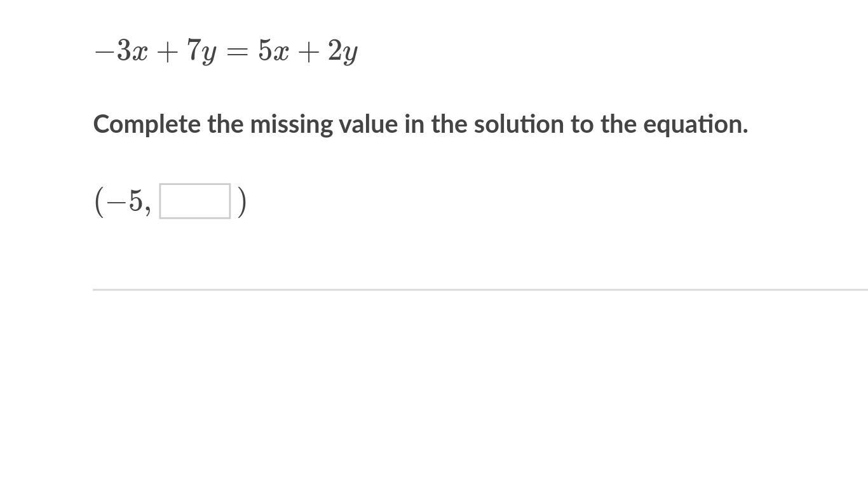Click the word "Complete" in the instructions
Image resolution: width=868 pixels, height=488 pixels.
click(x=147, y=125)
